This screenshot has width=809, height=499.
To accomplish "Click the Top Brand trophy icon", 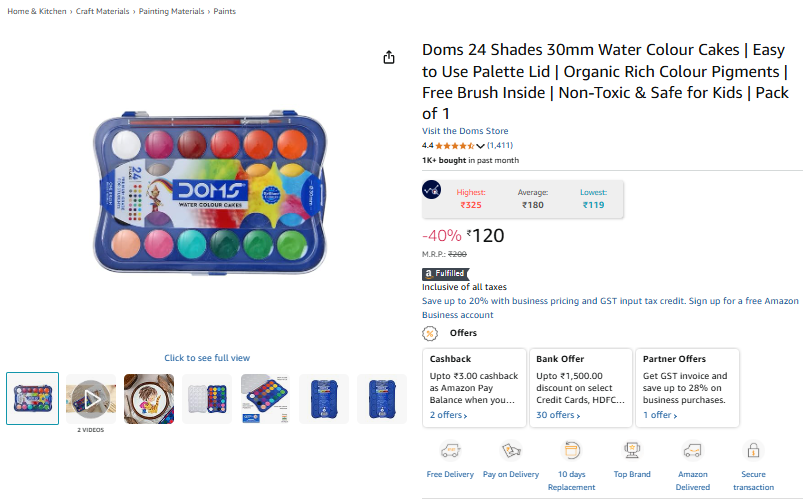I will tap(632, 450).
